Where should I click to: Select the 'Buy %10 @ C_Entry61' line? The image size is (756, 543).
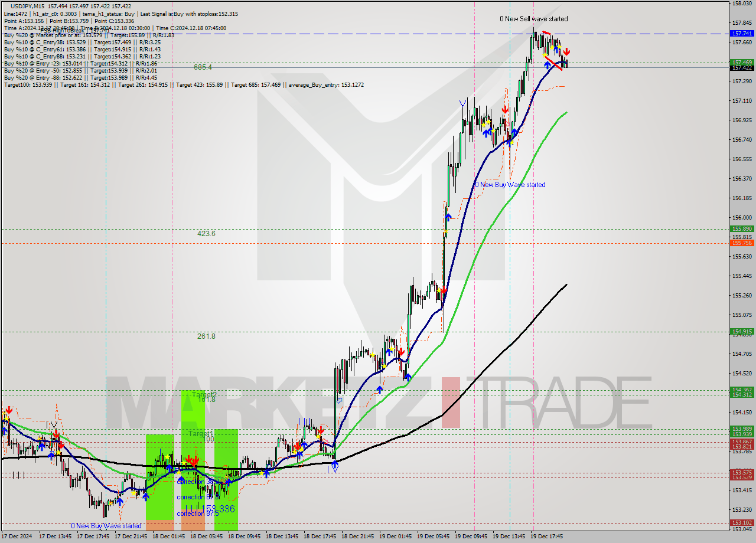pos(82,49)
